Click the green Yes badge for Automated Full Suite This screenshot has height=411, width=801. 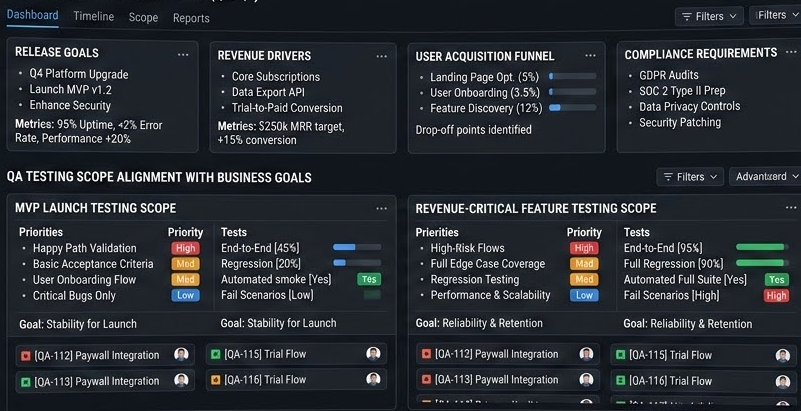click(776, 280)
